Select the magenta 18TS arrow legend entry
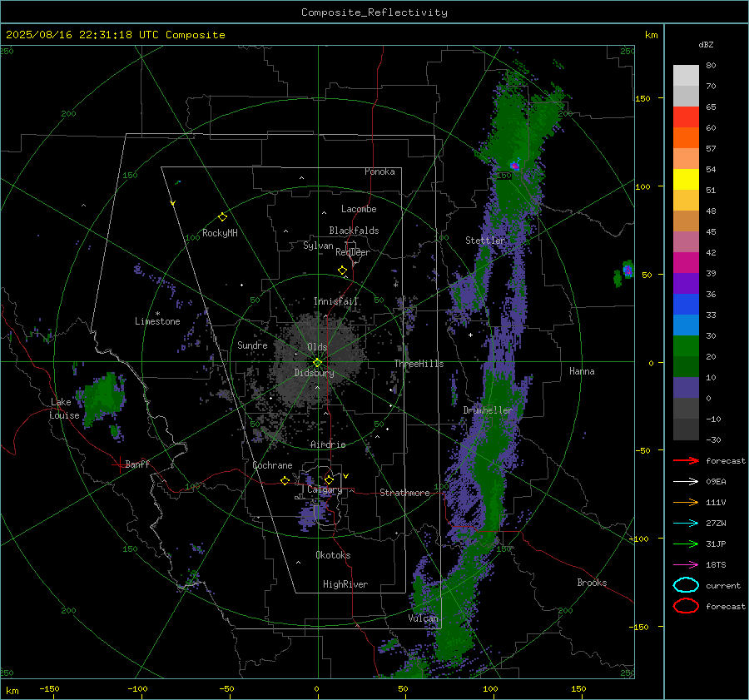The image size is (749, 700). [686, 565]
